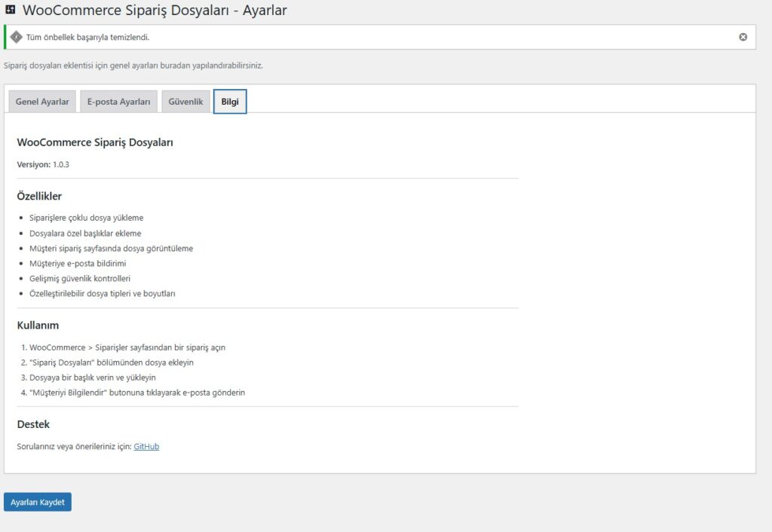Switch to the Genel Ayarlar tab
Screen dimensions: 772x532
click(41, 101)
